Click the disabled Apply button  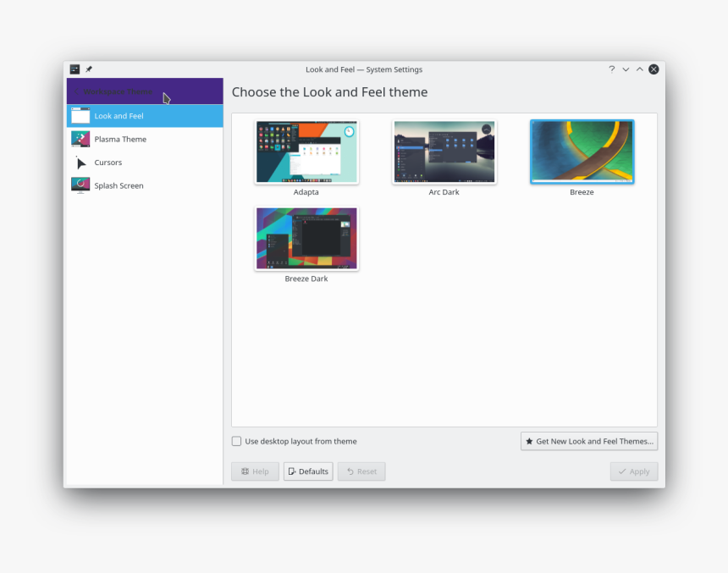tap(633, 471)
